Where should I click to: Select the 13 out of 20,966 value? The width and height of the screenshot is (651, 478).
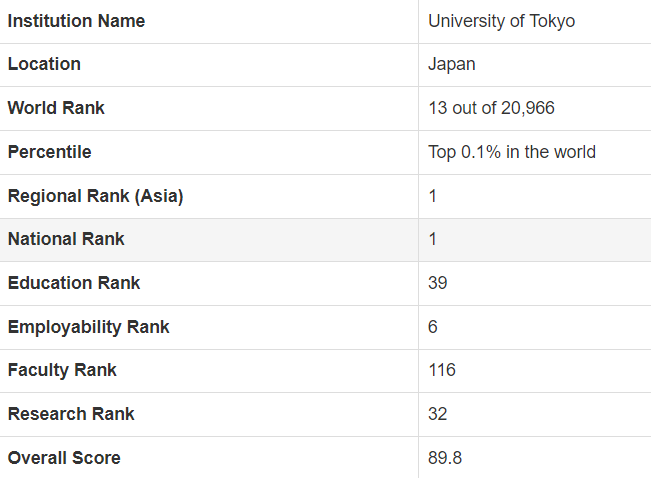click(491, 108)
